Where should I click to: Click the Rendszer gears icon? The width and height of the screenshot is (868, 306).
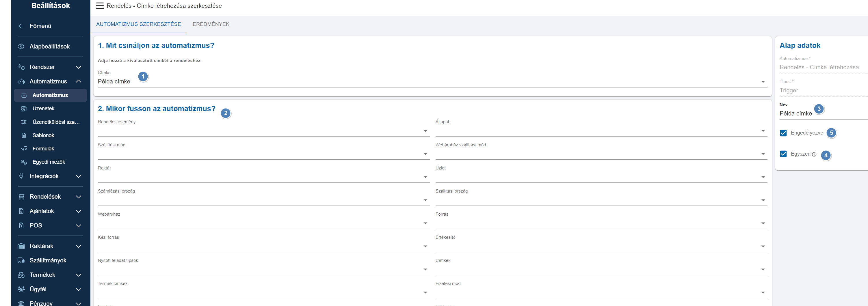click(x=21, y=67)
